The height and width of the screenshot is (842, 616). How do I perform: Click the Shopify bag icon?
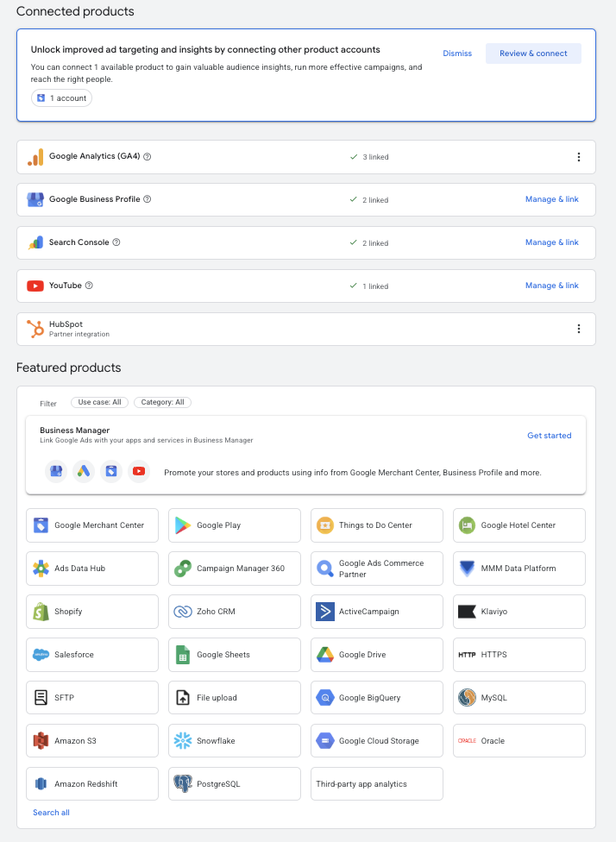point(41,612)
